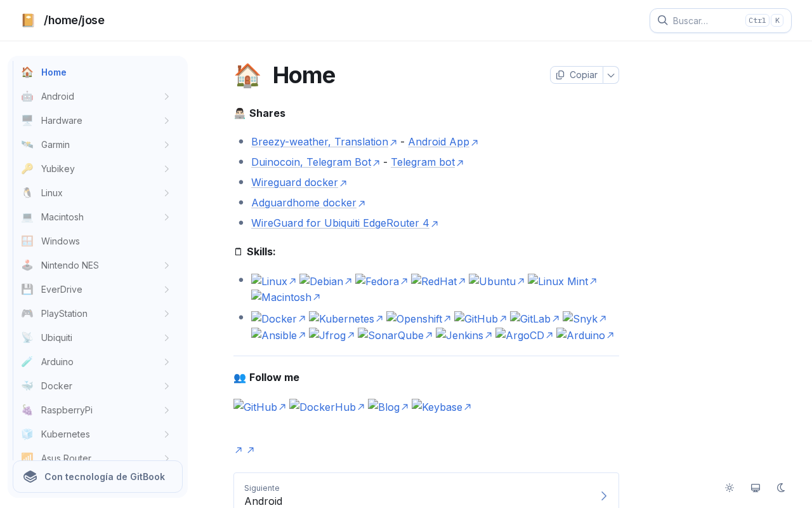Switch to system theme monitor icon

(x=756, y=488)
